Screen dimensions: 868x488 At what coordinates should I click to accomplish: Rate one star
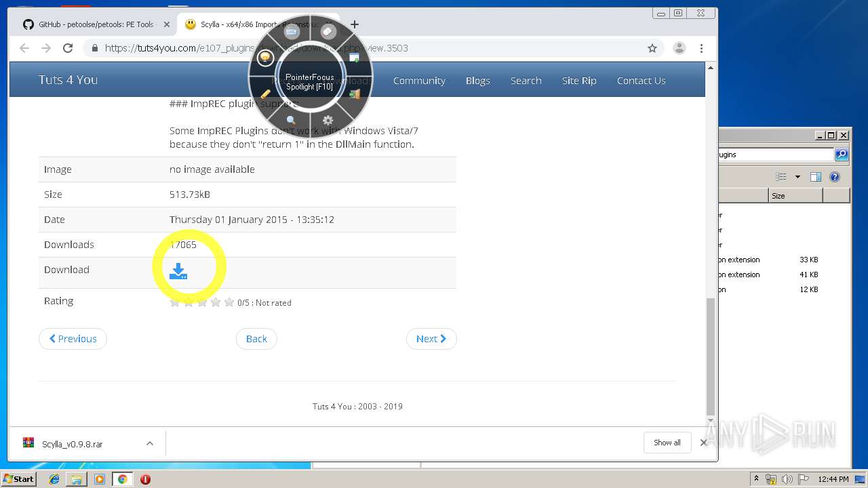pyautogui.click(x=175, y=302)
